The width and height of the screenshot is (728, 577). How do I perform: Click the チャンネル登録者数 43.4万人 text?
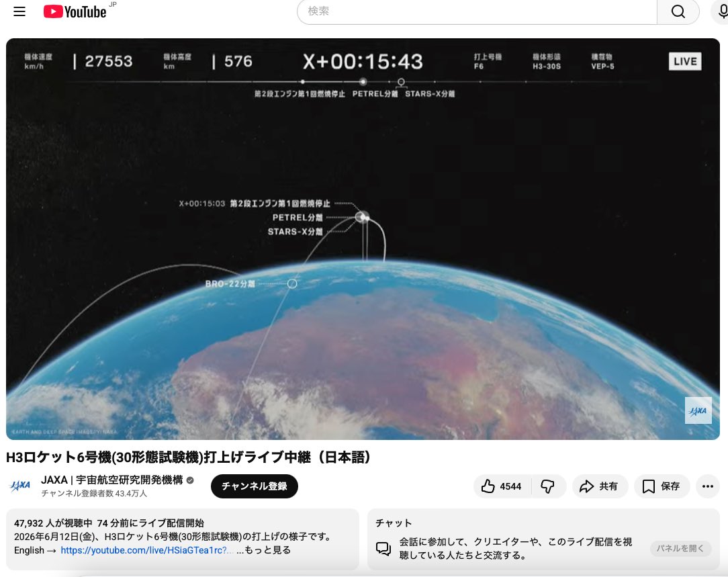(x=94, y=494)
